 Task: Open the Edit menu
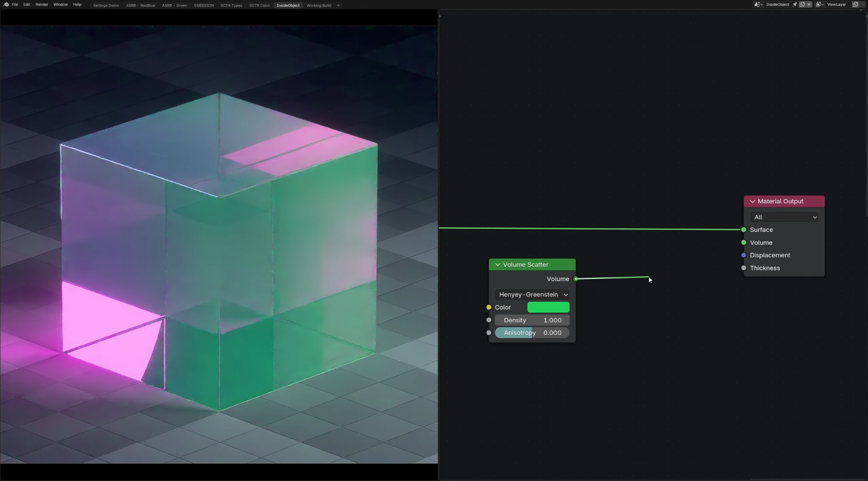click(x=27, y=5)
